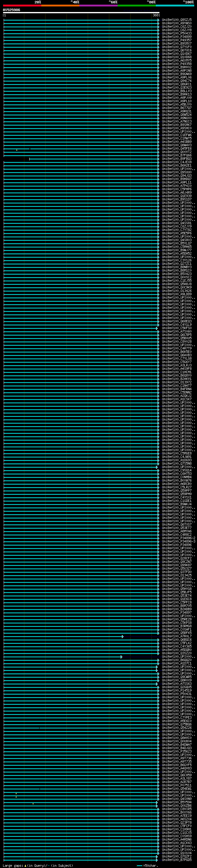Select hit label UniRef100_Q4SVN9
The width and height of the screenshot is (197, 868).
(177, 799)
